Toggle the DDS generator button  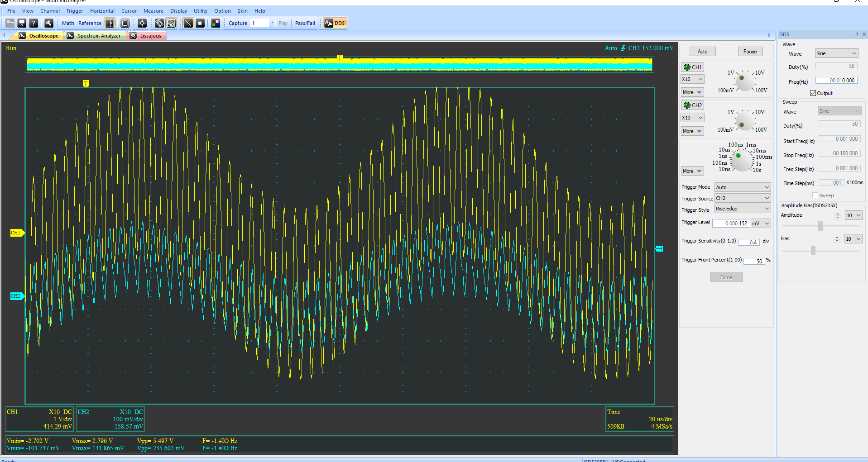(335, 23)
